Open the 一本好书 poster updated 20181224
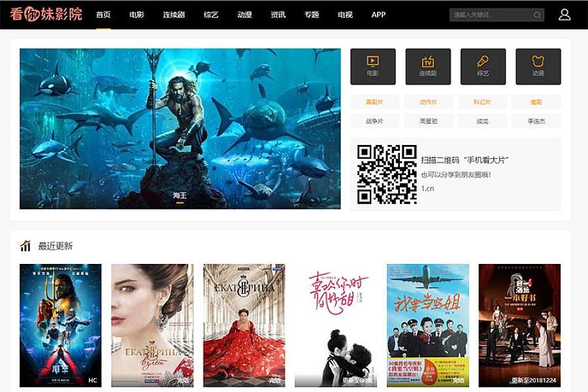Image resolution: width=588 pixels, height=392 pixels. (x=519, y=325)
